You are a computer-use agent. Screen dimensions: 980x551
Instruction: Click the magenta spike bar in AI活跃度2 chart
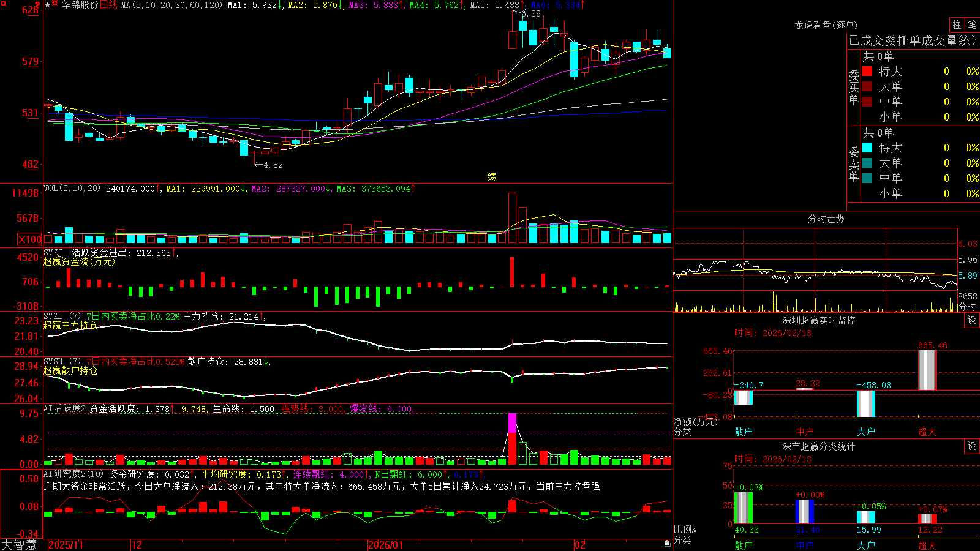pos(513,423)
